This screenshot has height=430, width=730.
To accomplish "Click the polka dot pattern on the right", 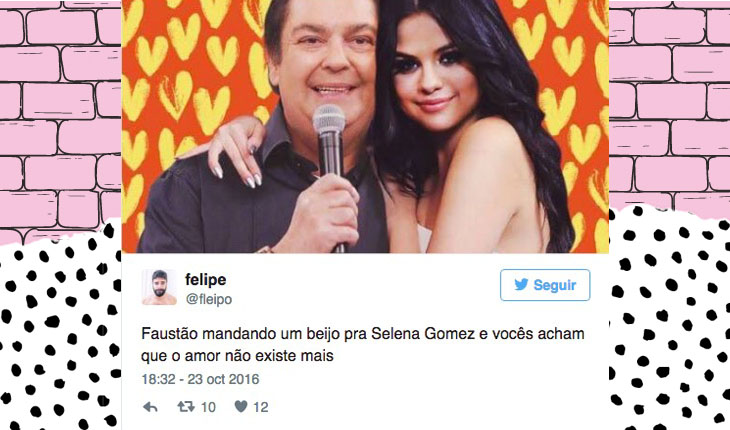I will pyautogui.click(x=669, y=321).
